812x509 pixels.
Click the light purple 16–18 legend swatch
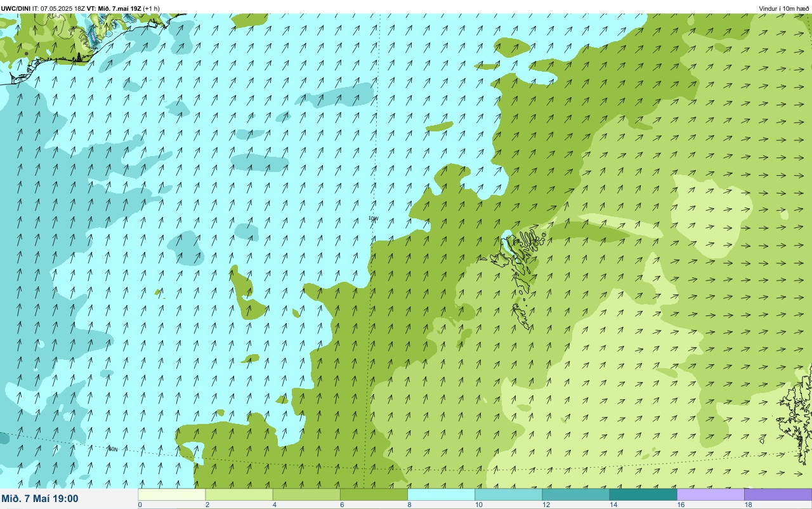710,494
